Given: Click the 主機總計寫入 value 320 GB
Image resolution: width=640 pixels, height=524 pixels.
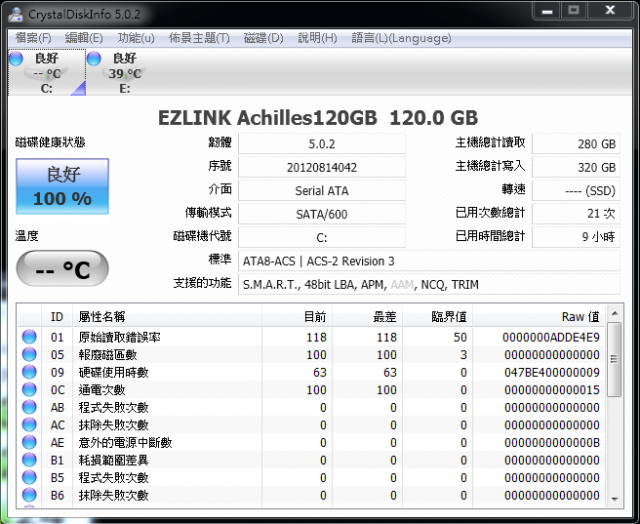Looking at the screenshot, I should (576, 167).
